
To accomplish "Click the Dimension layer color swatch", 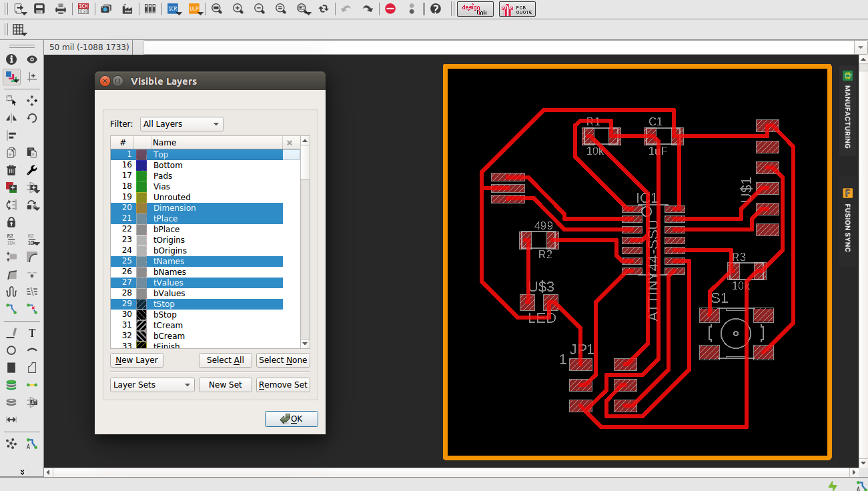I will [141, 208].
